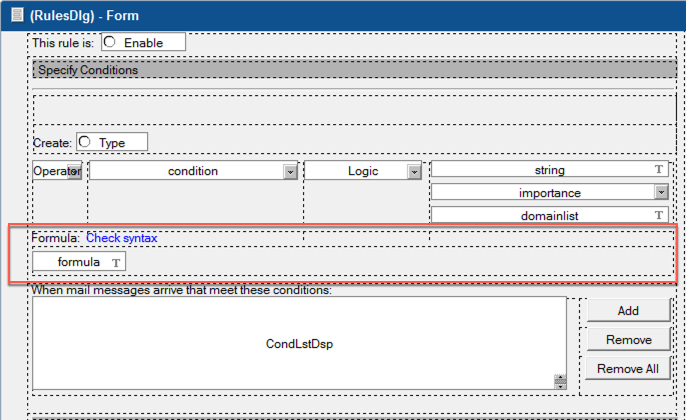Click the string text field
Viewport: 686px width, 420px height.
(550, 170)
